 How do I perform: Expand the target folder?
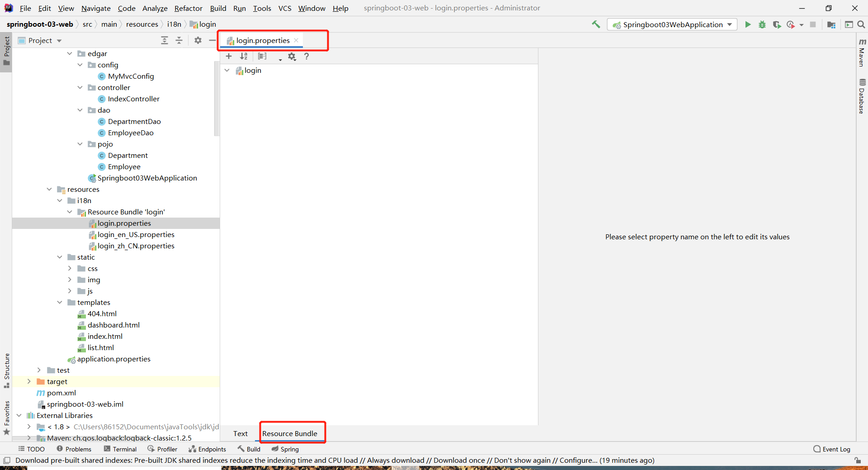tap(29, 381)
